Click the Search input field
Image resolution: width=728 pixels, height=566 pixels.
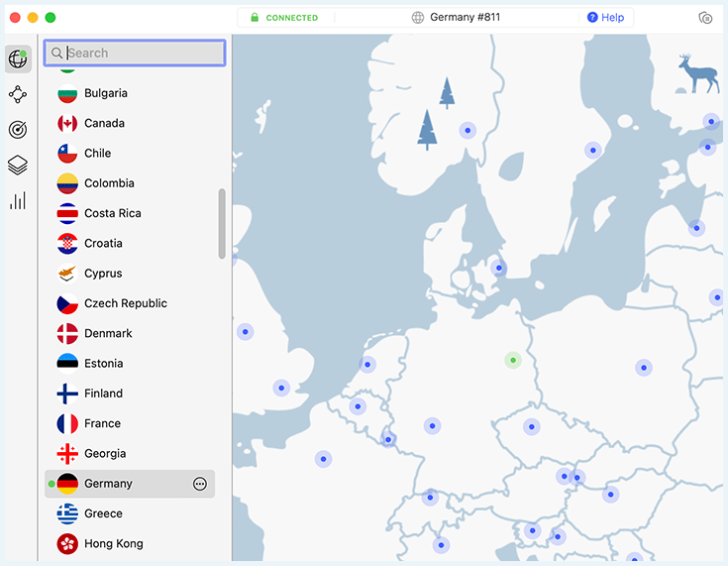(x=135, y=53)
